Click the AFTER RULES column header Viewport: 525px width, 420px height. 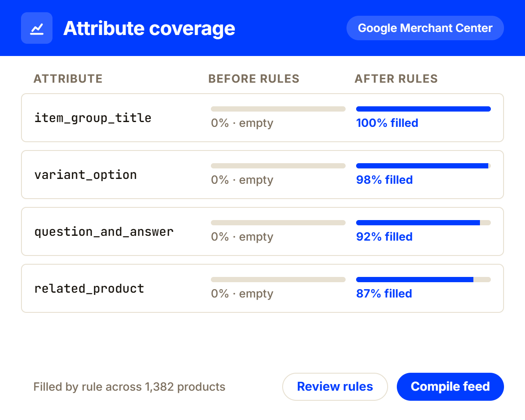pyautogui.click(x=396, y=79)
